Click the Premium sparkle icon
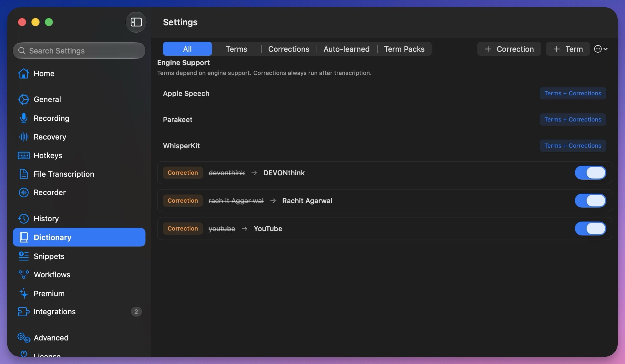Viewport: 625px width, 364px height. pos(24,293)
